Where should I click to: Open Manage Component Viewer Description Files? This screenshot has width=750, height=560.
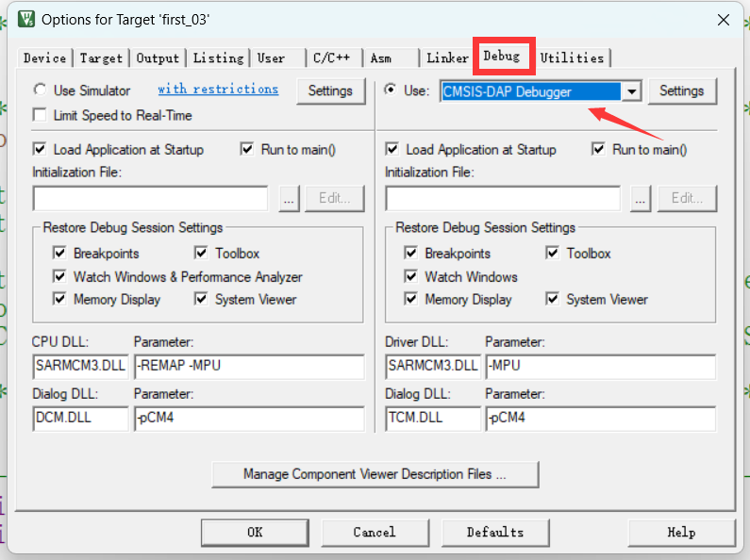(x=375, y=474)
